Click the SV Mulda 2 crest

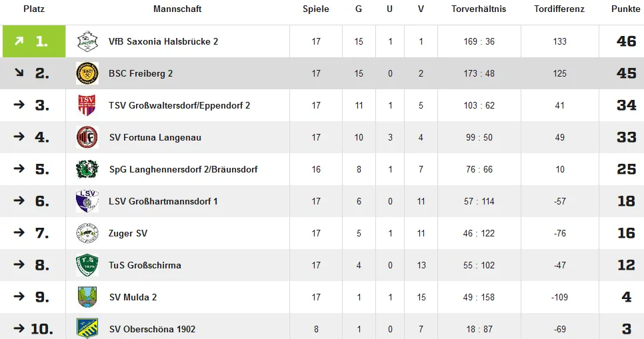click(x=87, y=297)
